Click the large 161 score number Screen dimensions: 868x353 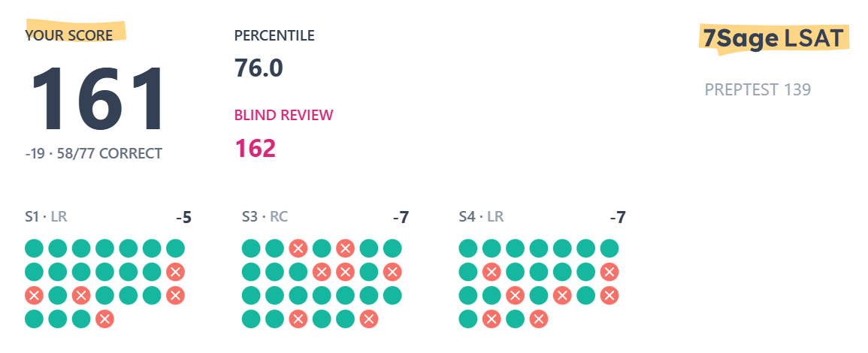click(x=98, y=98)
